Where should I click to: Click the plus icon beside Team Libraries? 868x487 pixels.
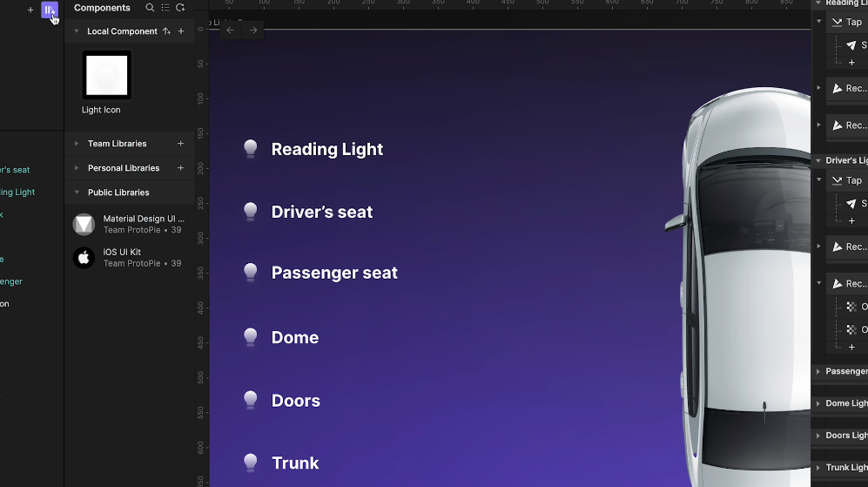pyautogui.click(x=181, y=144)
